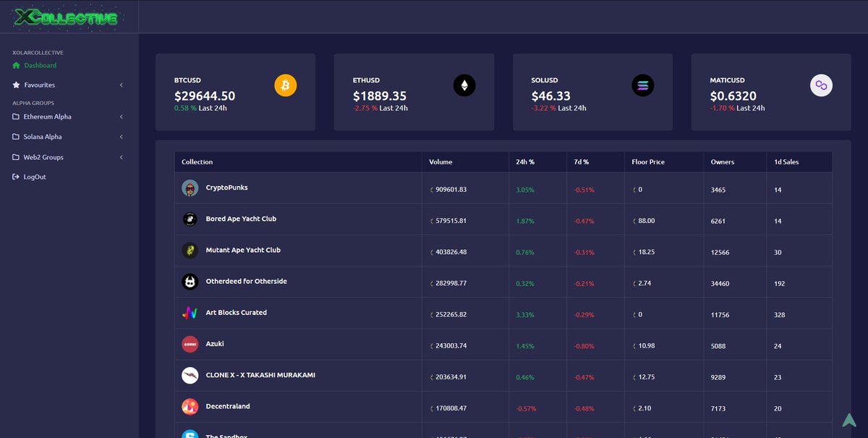This screenshot has width=868, height=438.
Task: Open the Azuki collection name
Action: 216,344
